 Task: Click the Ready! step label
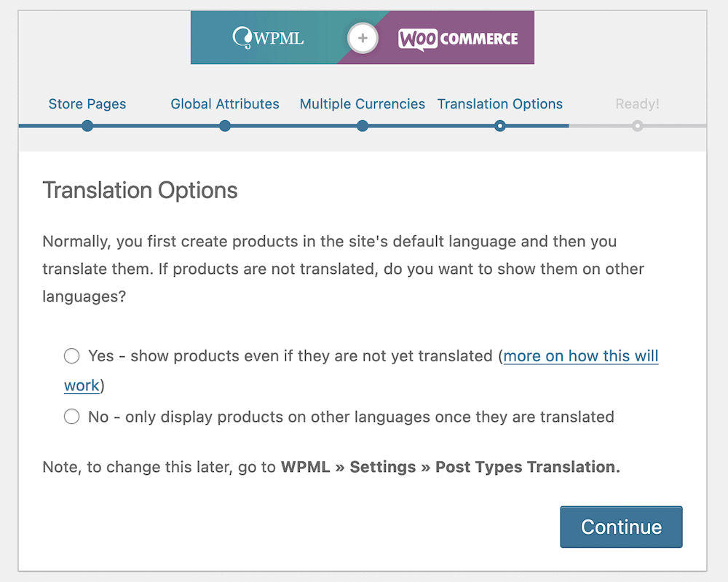637,104
